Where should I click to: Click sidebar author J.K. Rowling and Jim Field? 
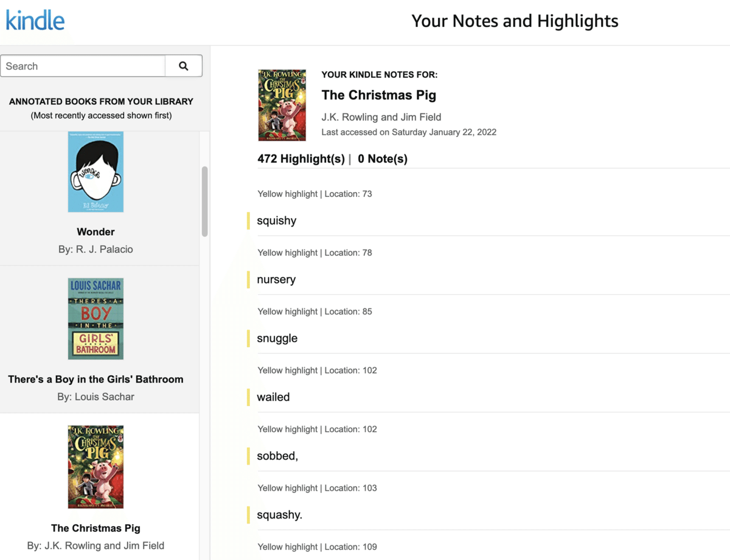tap(96, 545)
